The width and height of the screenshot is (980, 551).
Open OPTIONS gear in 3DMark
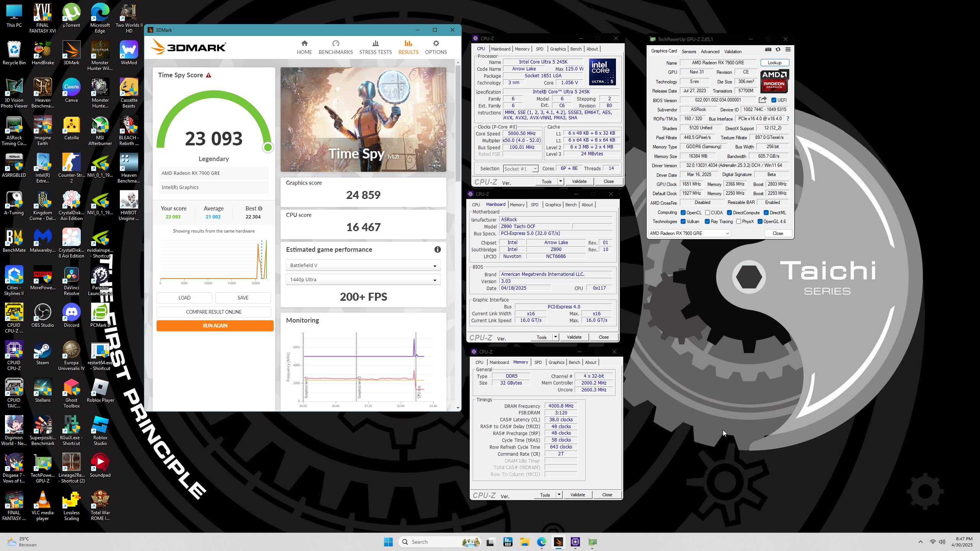(436, 47)
